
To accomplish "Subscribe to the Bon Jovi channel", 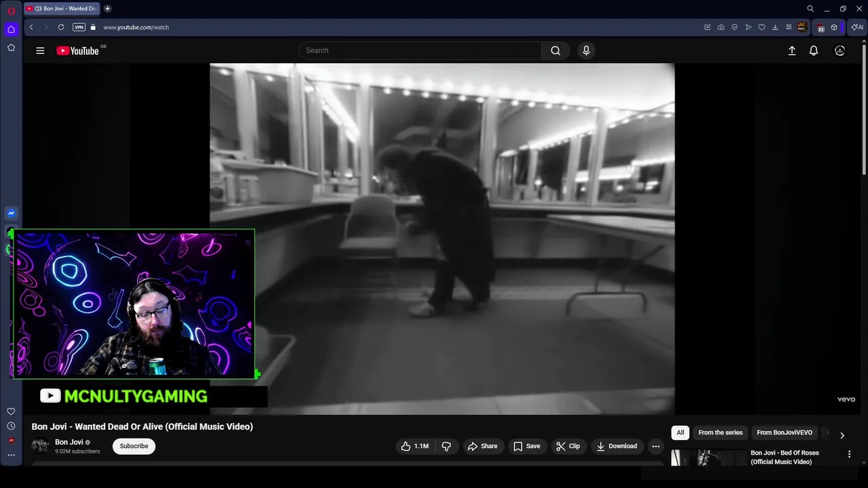I will [x=134, y=446].
